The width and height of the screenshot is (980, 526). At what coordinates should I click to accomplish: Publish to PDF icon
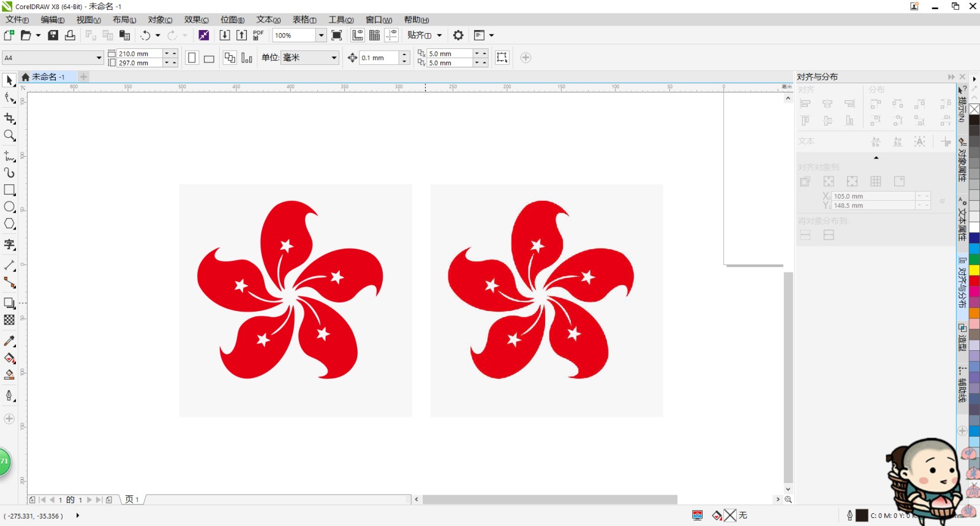coord(258,35)
